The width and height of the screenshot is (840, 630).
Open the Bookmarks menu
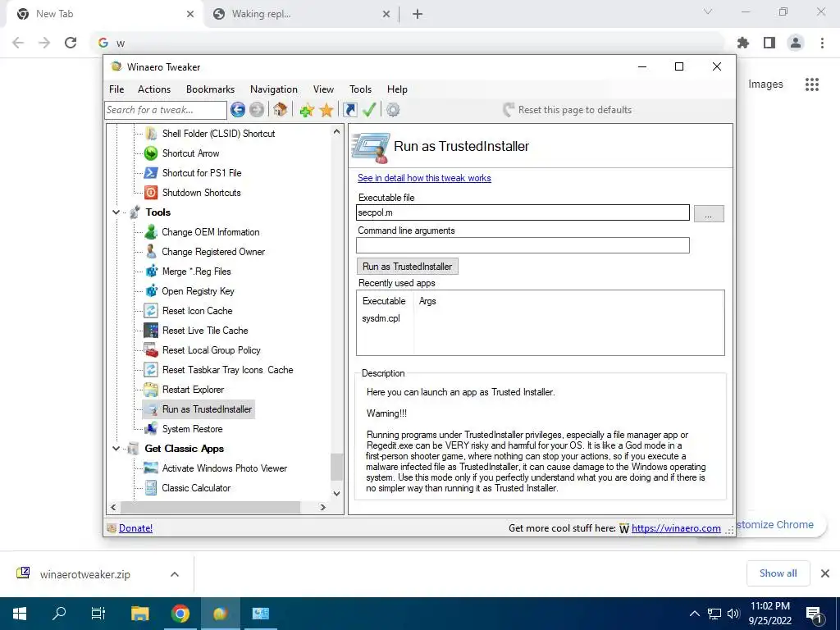pyautogui.click(x=211, y=89)
